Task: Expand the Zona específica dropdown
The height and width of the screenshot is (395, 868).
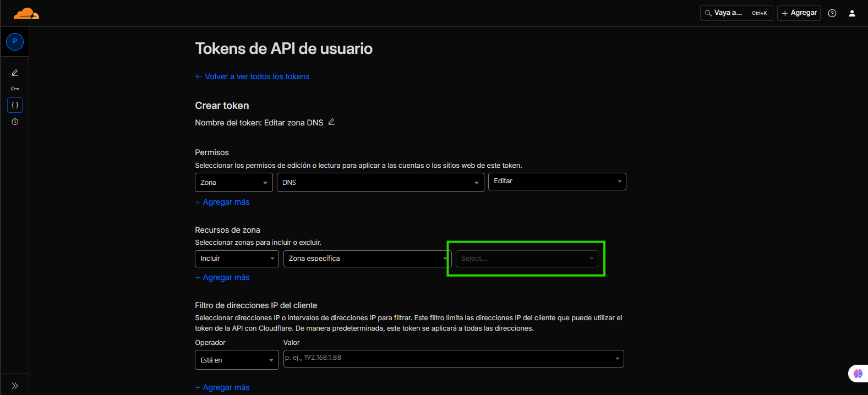Action: [x=367, y=259]
